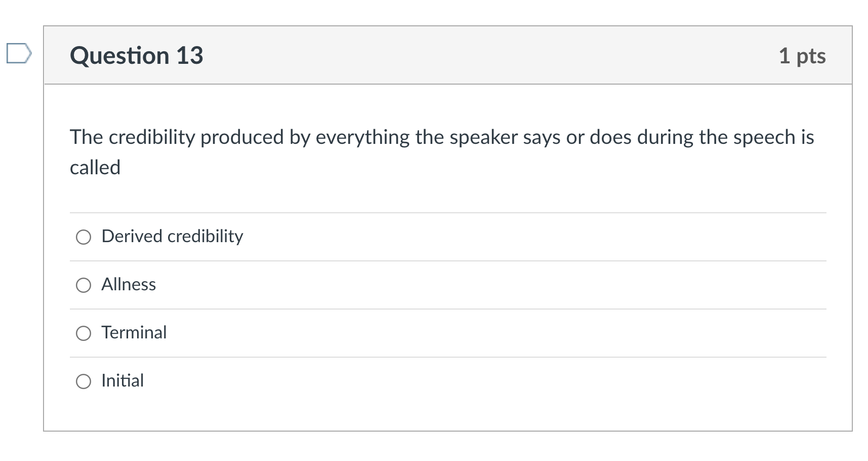The width and height of the screenshot is (868, 461).
Task: Click the Question 13 header
Action: coord(137,56)
